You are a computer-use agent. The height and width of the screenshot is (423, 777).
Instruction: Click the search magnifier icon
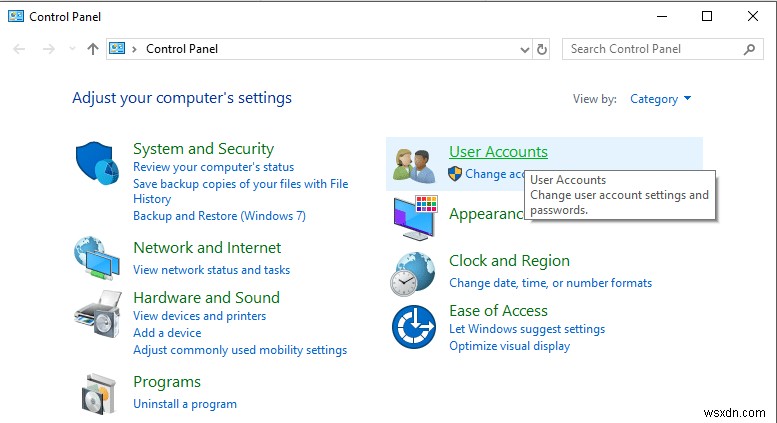(x=749, y=49)
